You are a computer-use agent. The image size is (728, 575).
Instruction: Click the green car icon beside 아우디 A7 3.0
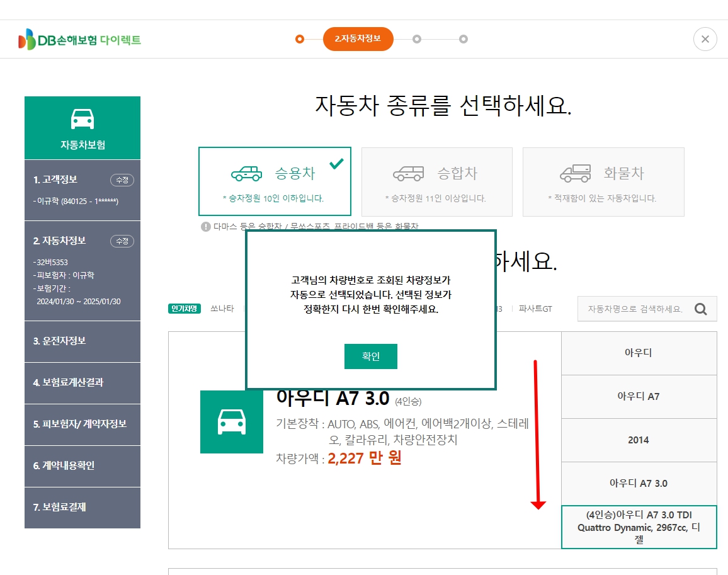pos(232,422)
